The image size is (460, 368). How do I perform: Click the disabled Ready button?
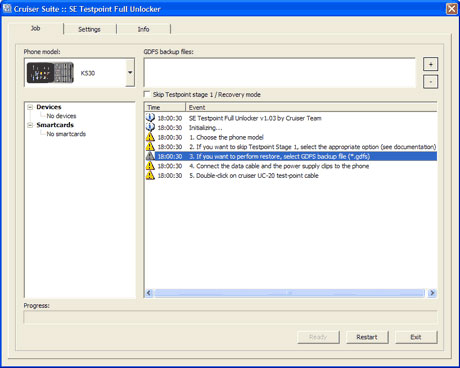[x=318, y=337]
